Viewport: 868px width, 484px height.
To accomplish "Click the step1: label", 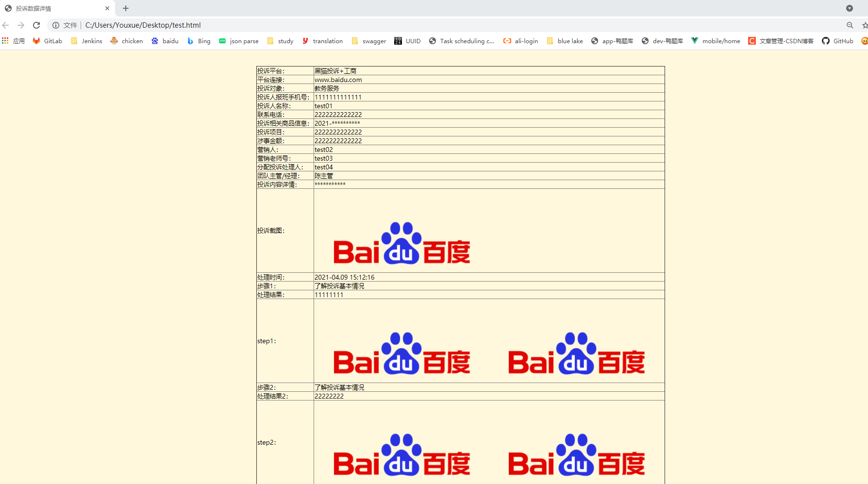I will click(267, 341).
